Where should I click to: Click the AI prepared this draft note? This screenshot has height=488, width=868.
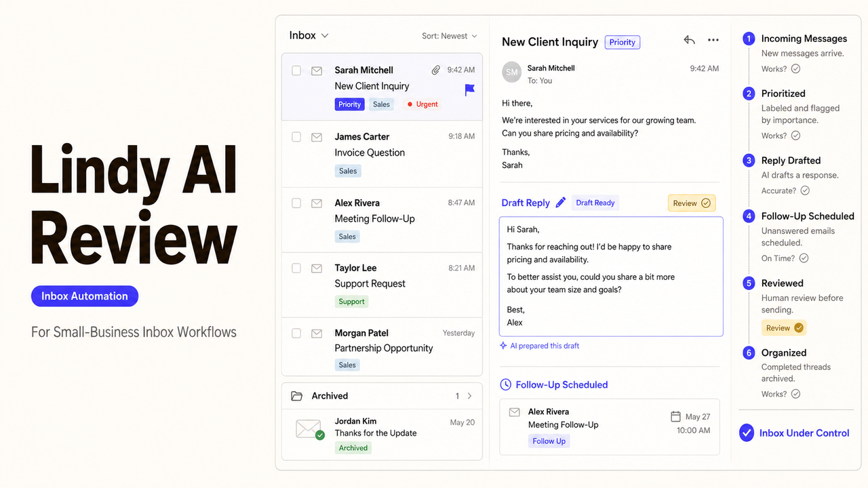(x=545, y=346)
